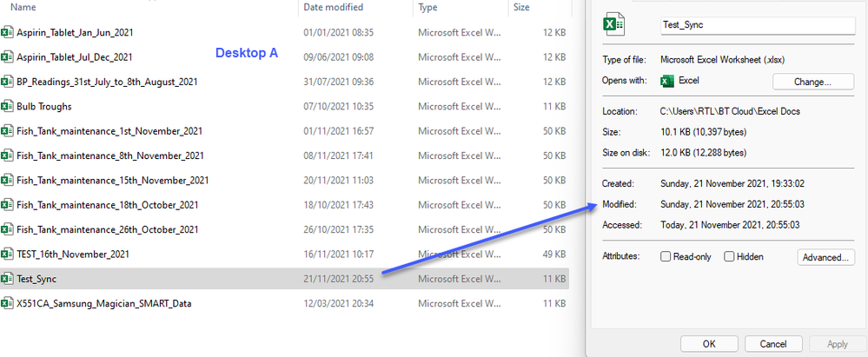This screenshot has width=868, height=357.
Task: Click Excel icon of TEST_16th_November_2021 file
Action: (x=9, y=255)
